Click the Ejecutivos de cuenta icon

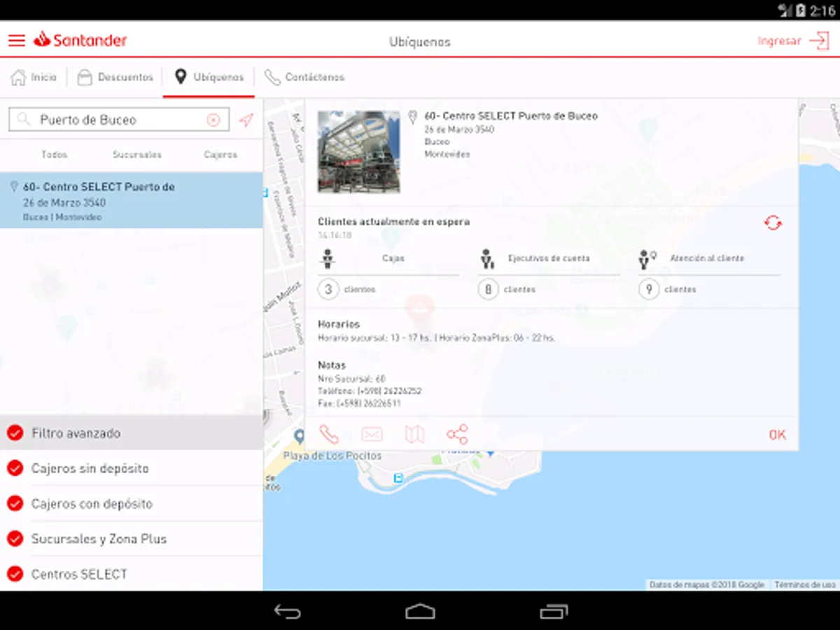tap(488, 259)
